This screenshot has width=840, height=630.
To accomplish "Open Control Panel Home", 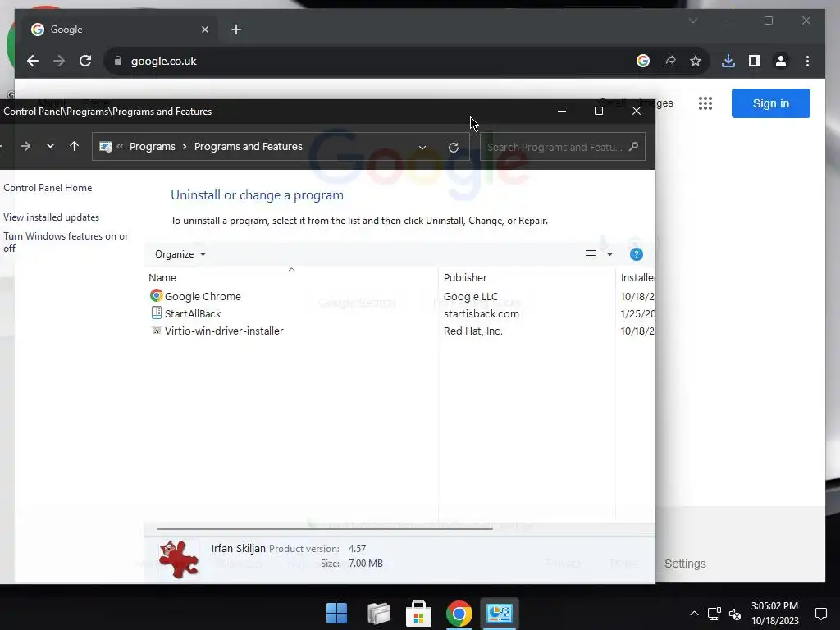I will coord(48,188).
